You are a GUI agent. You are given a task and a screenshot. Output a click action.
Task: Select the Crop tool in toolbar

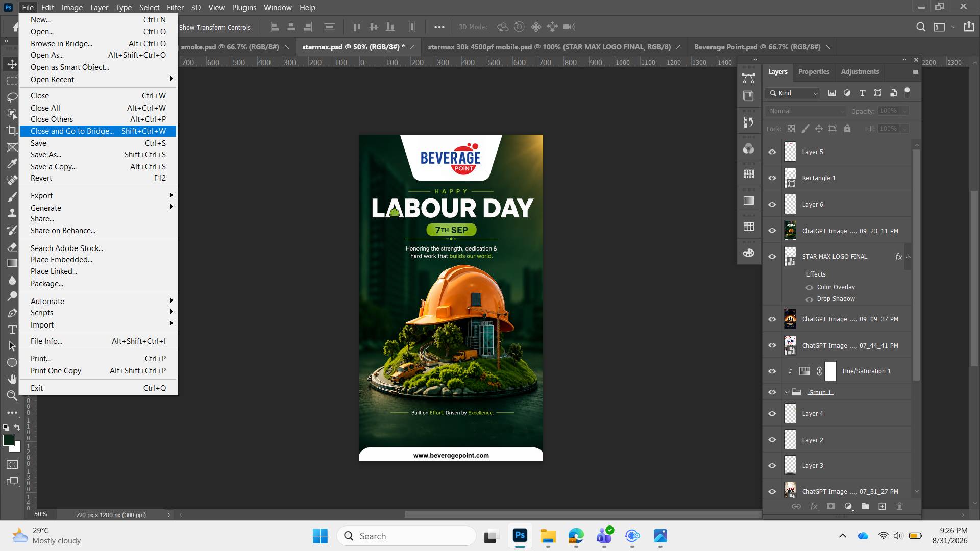12,131
